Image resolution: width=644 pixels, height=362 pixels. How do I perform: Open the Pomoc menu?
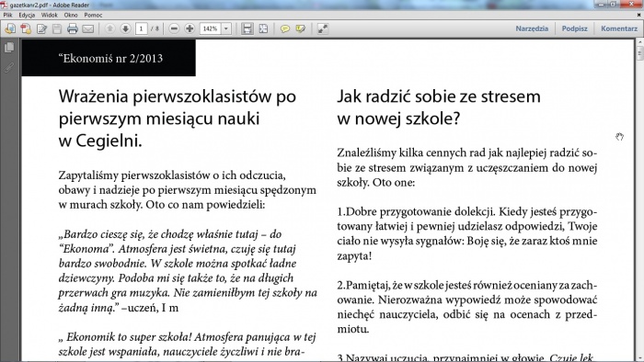pos(93,15)
